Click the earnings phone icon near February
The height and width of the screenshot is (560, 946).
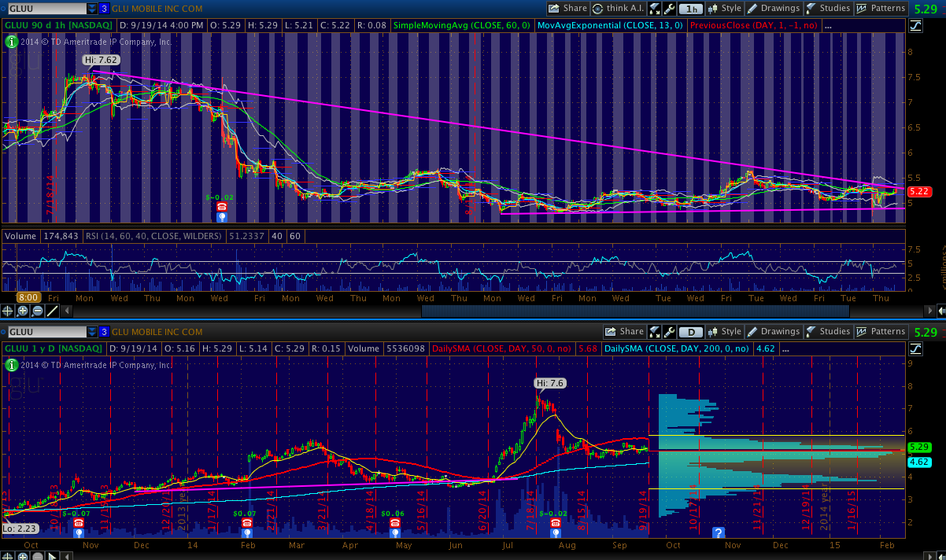[x=247, y=522]
